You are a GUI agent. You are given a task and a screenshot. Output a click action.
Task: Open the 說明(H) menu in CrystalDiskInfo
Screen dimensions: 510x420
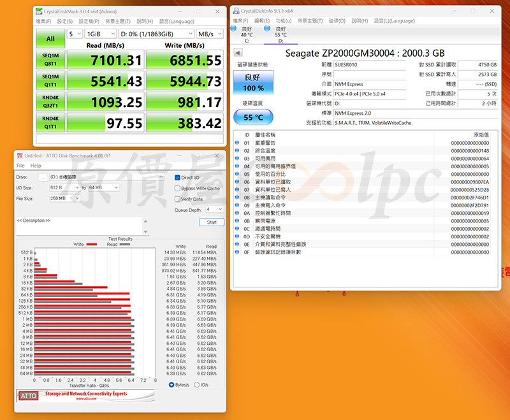(x=360, y=21)
